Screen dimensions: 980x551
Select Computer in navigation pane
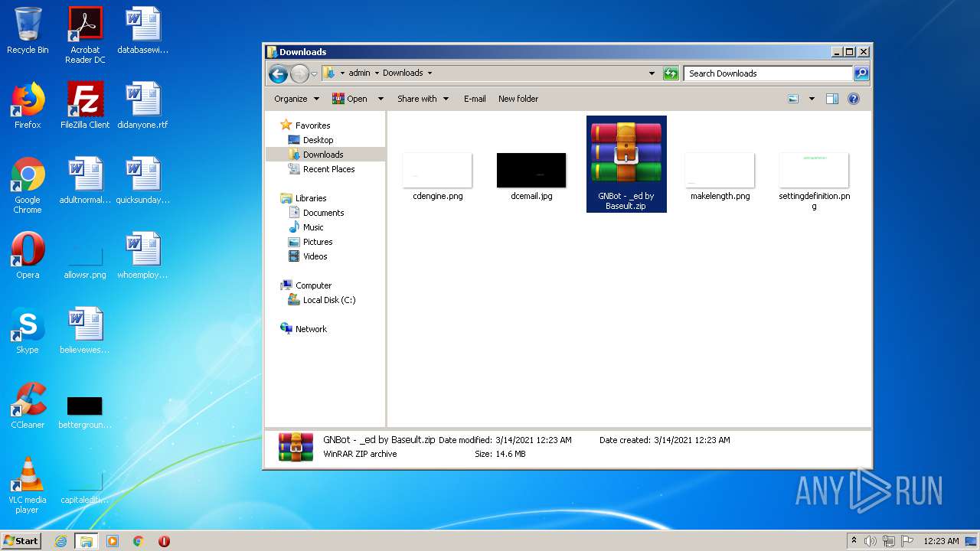306,285
